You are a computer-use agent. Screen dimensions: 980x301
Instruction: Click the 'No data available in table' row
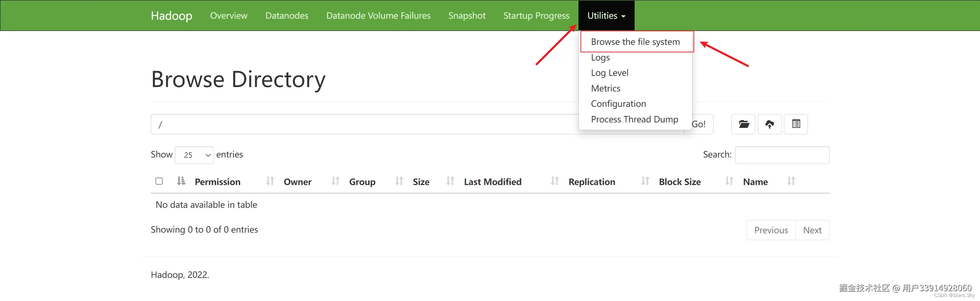tap(490, 205)
